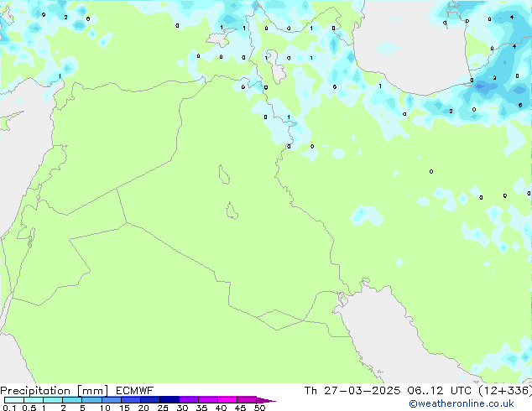The image size is (532, 411).
Task: Click the 'Th' weekday label
Action: pyautogui.click(x=310, y=391)
